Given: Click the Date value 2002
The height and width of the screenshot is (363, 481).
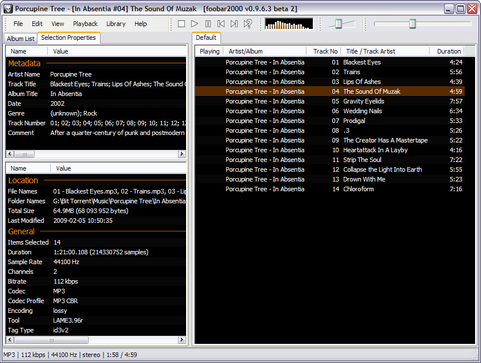Looking at the screenshot, I should point(57,104).
